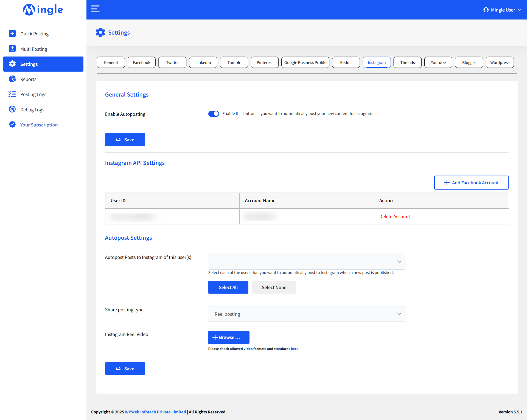Click the Debug Logs icon
This screenshot has height=420, width=527.
[12, 109]
